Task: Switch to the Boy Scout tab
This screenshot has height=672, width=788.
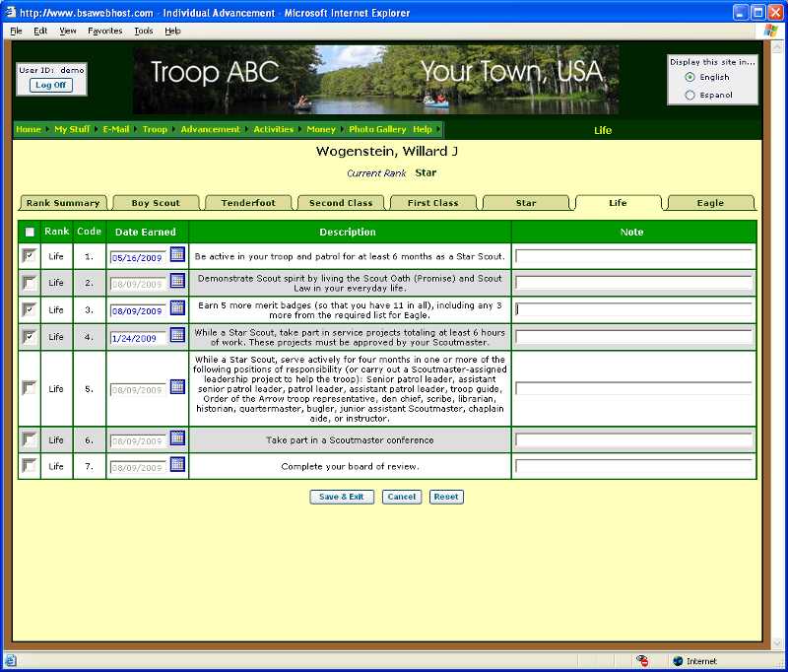Action: point(156,203)
